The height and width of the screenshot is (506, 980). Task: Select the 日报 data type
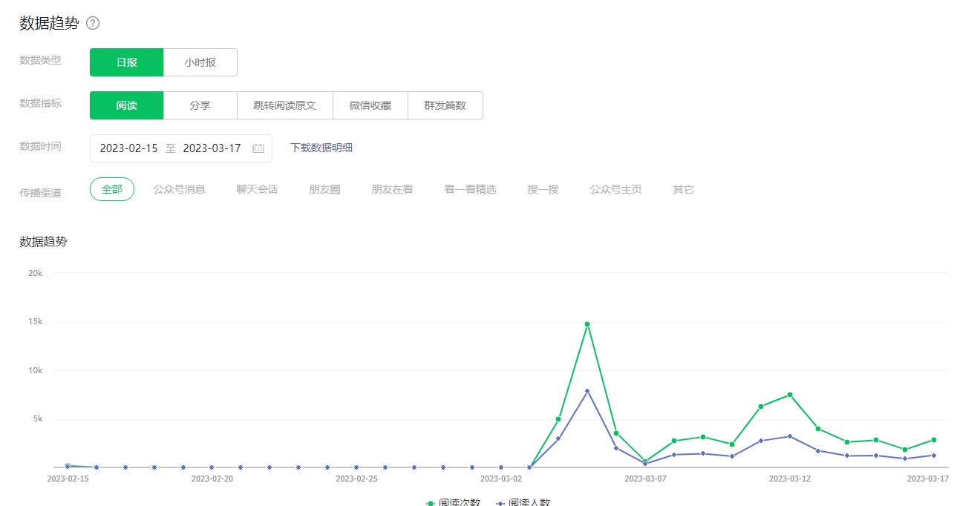pyautogui.click(x=127, y=62)
